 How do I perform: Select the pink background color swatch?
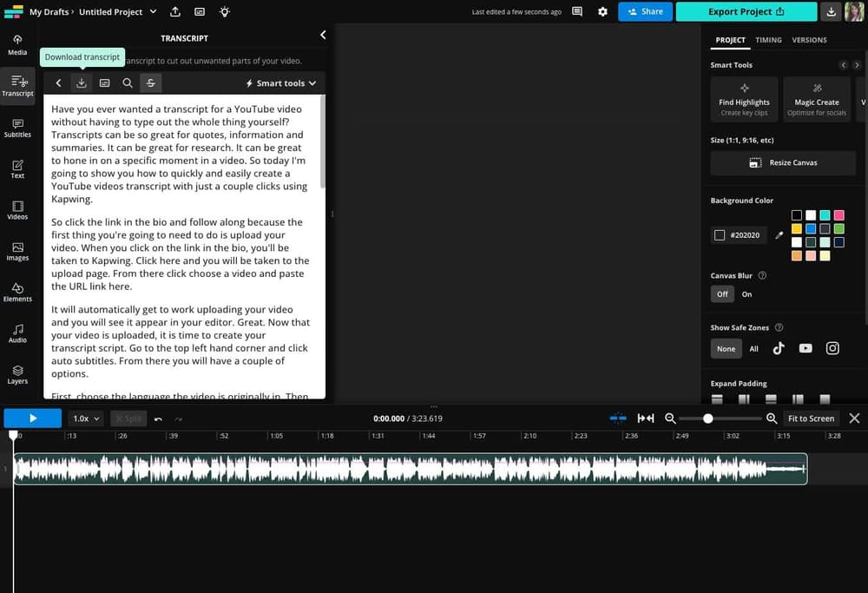840,214
